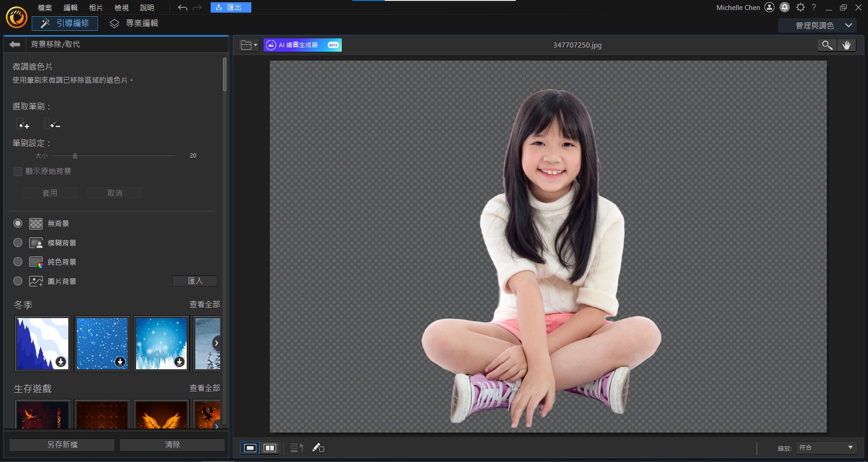The image size is (868, 462).
Task: Click the 套用 apply button
Action: point(49,193)
